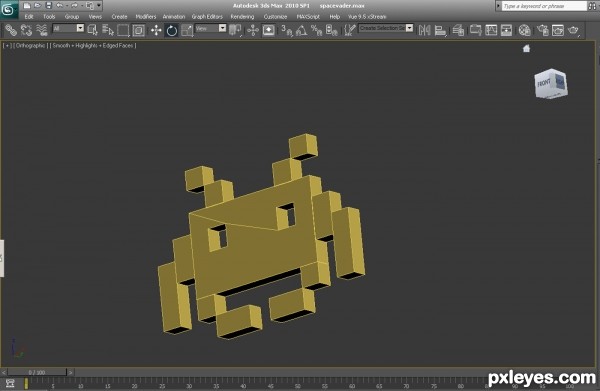Toggle Window/Crossing selection mode
This screenshot has width=600, height=391.
pyautogui.click(x=139, y=30)
